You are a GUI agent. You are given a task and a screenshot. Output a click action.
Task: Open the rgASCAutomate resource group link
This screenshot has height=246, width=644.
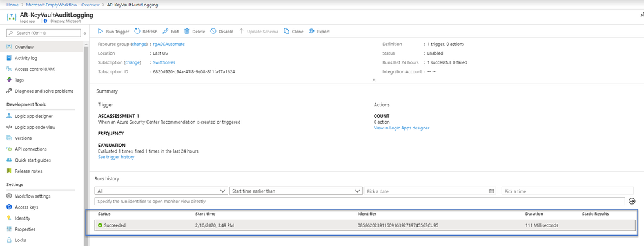click(x=169, y=44)
